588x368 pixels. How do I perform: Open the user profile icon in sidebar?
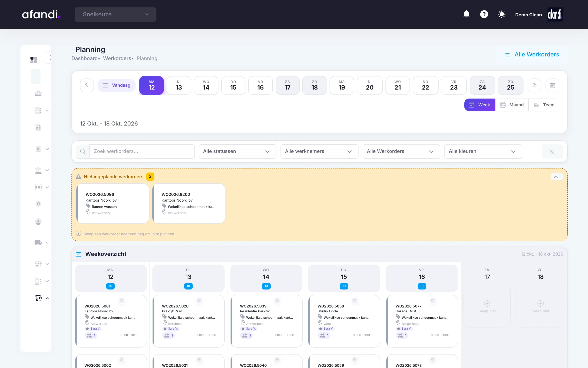38,221
